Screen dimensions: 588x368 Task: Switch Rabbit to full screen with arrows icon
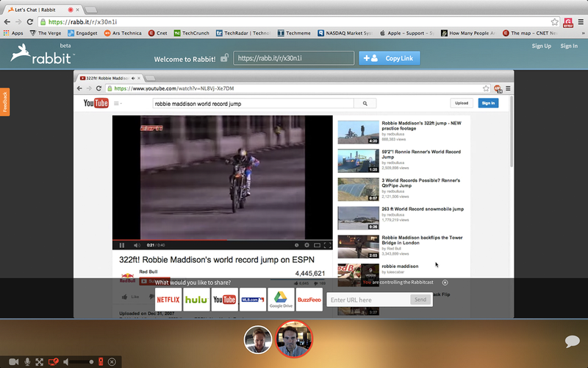click(40, 362)
